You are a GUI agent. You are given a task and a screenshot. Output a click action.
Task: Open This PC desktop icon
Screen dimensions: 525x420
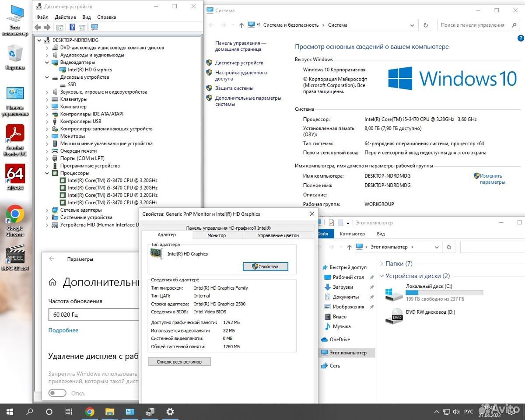click(15, 20)
